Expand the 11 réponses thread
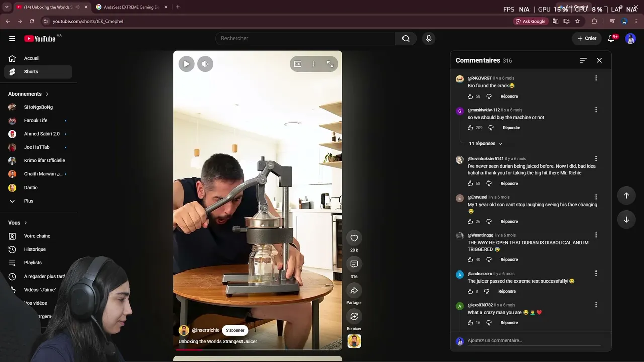 pyautogui.click(x=486, y=144)
